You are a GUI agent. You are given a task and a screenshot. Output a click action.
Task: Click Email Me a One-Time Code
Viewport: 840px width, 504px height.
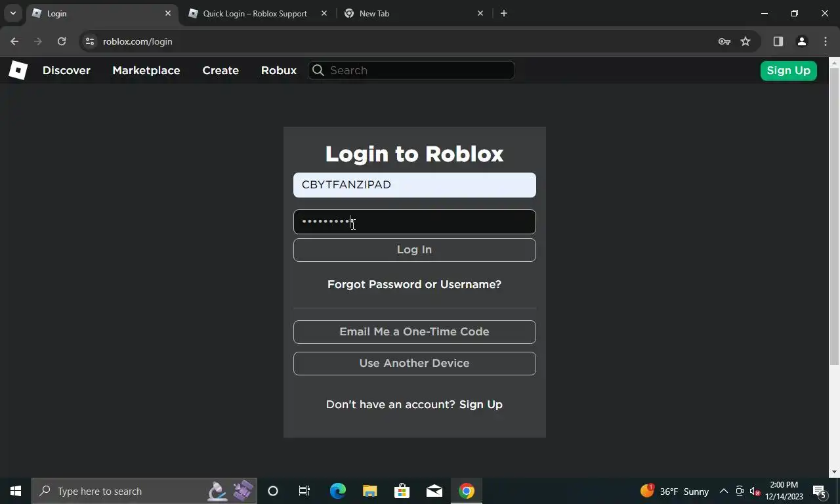click(414, 331)
